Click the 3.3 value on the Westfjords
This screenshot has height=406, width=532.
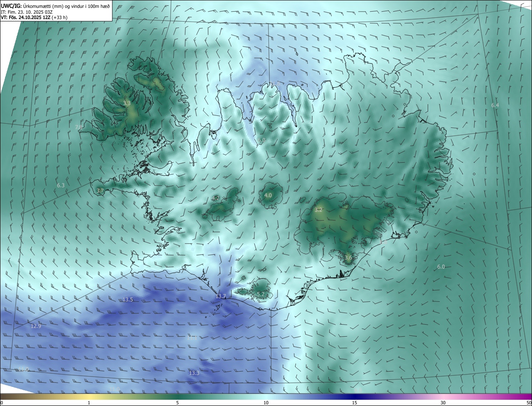click(x=127, y=103)
